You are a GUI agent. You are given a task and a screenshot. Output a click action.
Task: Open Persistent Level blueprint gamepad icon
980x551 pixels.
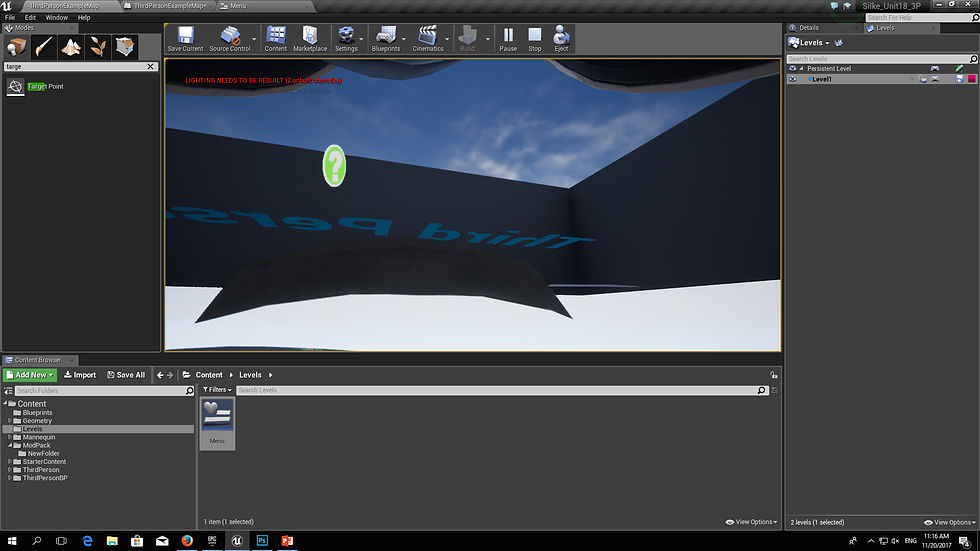point(935,69)
